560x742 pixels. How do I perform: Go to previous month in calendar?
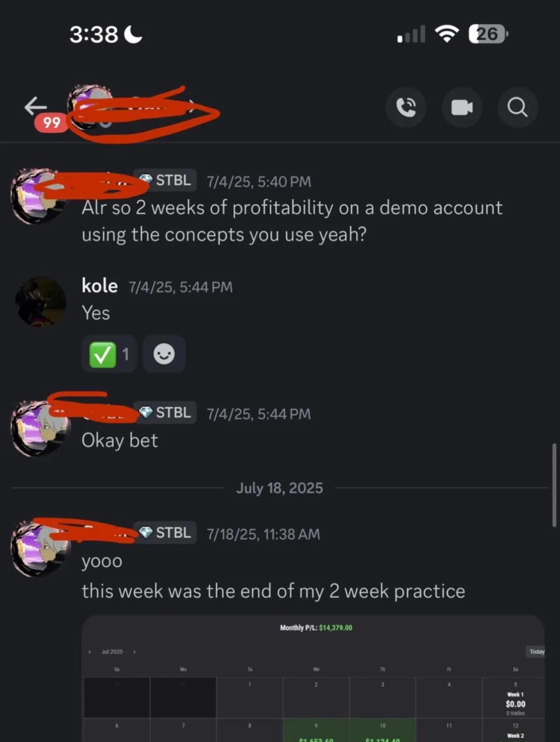90,652
